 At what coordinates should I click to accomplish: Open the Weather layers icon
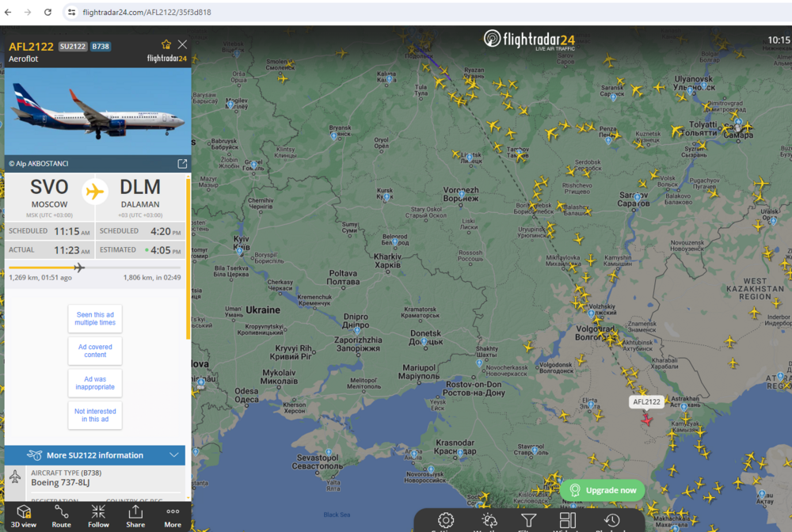coord(489,520)
